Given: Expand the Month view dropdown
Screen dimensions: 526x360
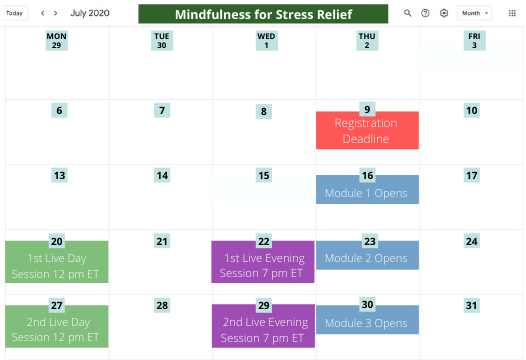Looking at the screenshot, I should (x=474, y=13).
